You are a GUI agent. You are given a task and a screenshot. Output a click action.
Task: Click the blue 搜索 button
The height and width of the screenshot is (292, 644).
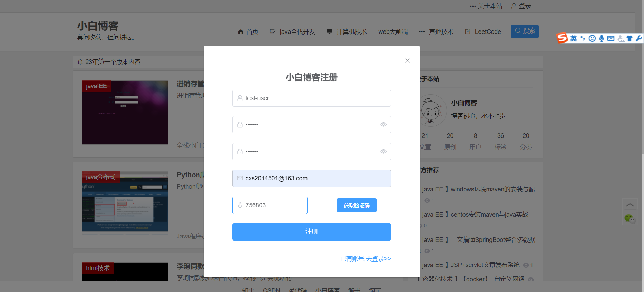[525, 31]
